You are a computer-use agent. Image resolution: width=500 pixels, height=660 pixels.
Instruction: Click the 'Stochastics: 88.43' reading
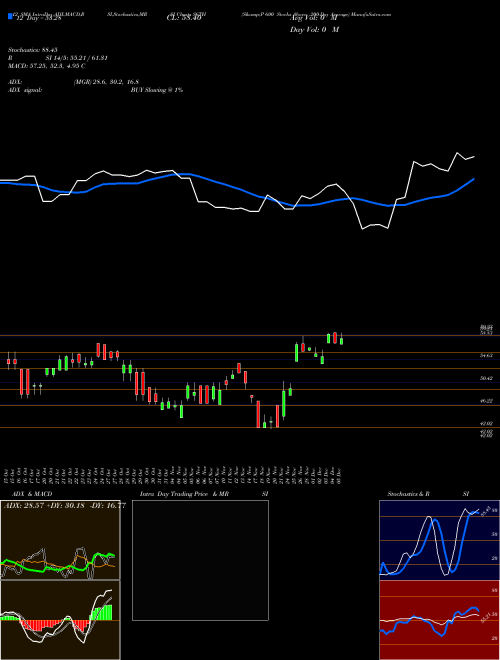click(32, 50)
